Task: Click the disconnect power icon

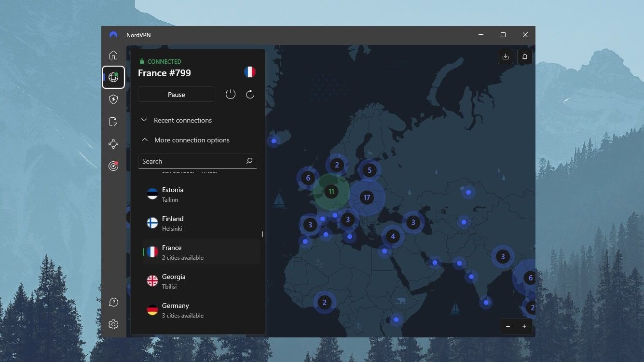Action: [x=231, y=94]
